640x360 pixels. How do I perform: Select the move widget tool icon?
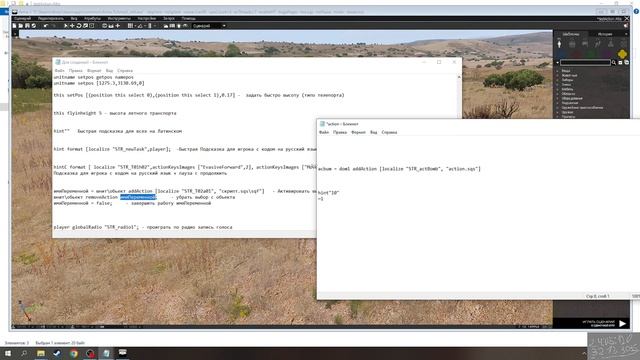tap(72, 26)
